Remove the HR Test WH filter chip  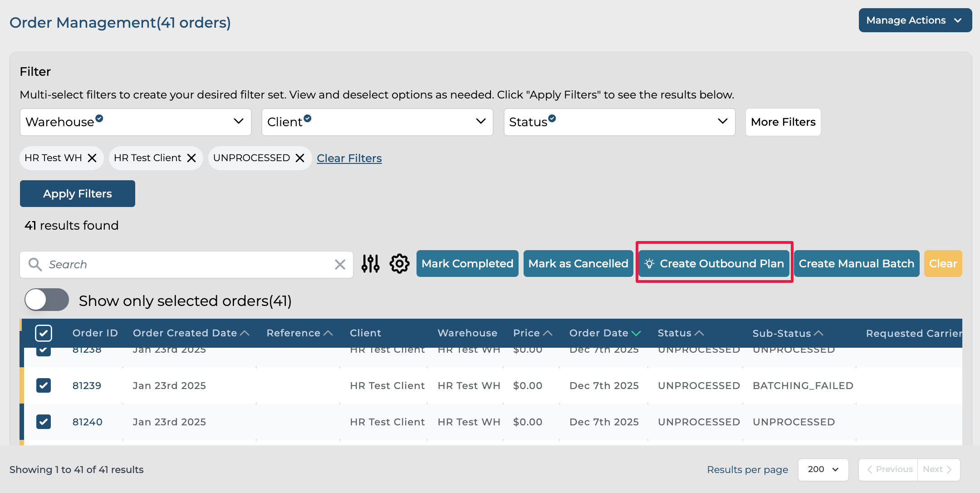point(92,158)
